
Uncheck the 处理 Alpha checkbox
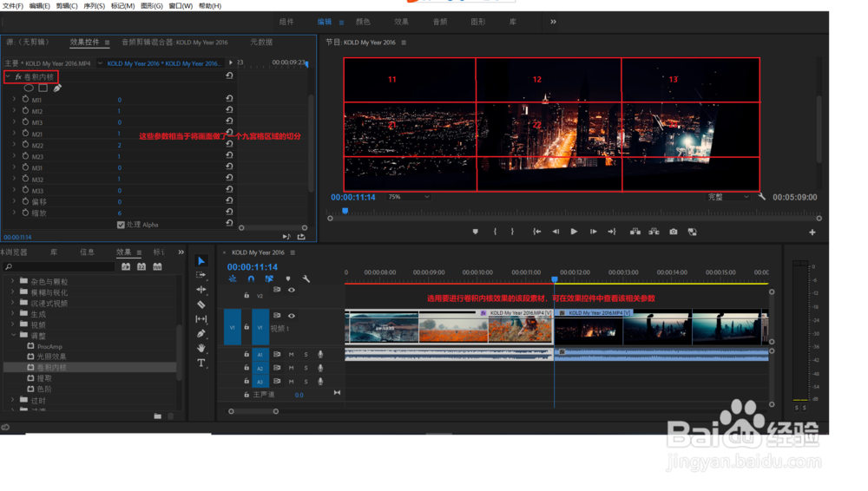point(121,225)
